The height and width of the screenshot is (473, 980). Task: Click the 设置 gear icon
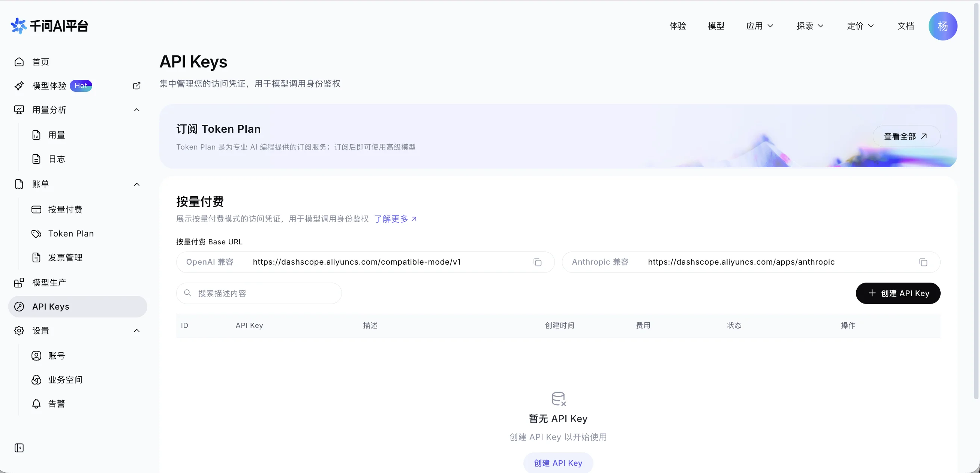19,331
